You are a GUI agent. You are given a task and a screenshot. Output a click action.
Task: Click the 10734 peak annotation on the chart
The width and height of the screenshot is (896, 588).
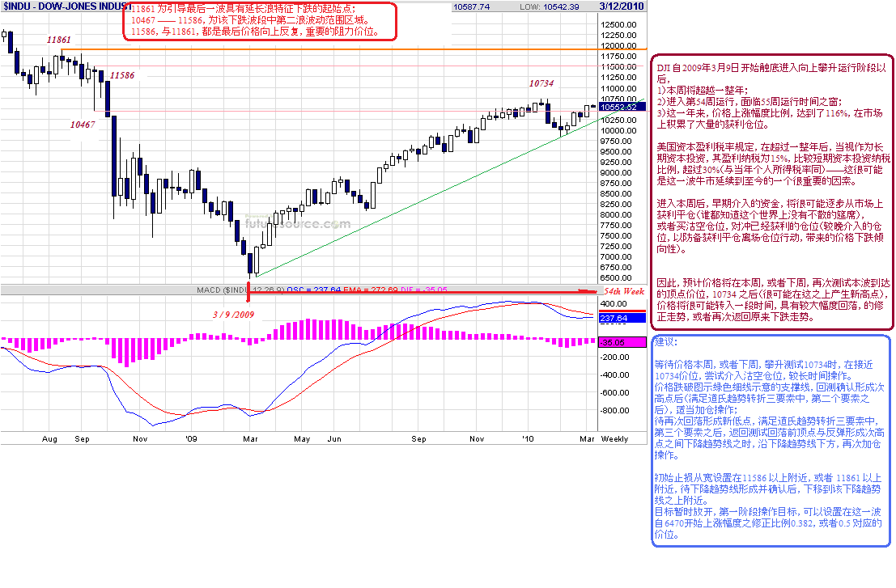[x=541, y=83]
